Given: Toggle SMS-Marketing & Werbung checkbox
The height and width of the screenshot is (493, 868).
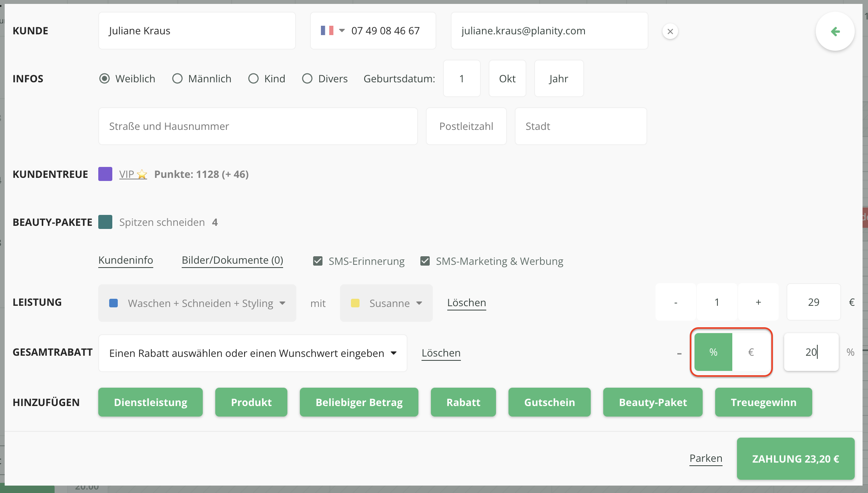Looking at the screenshot, I should pos(425,261).
